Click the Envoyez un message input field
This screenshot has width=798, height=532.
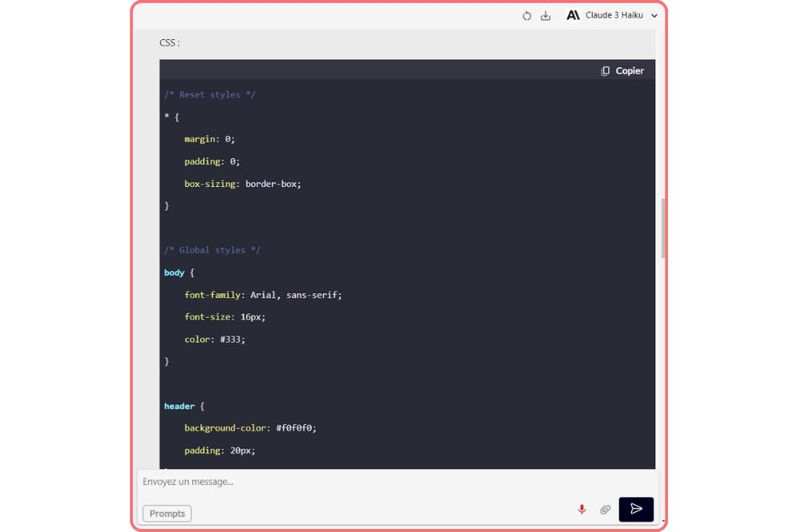[332, 481]
